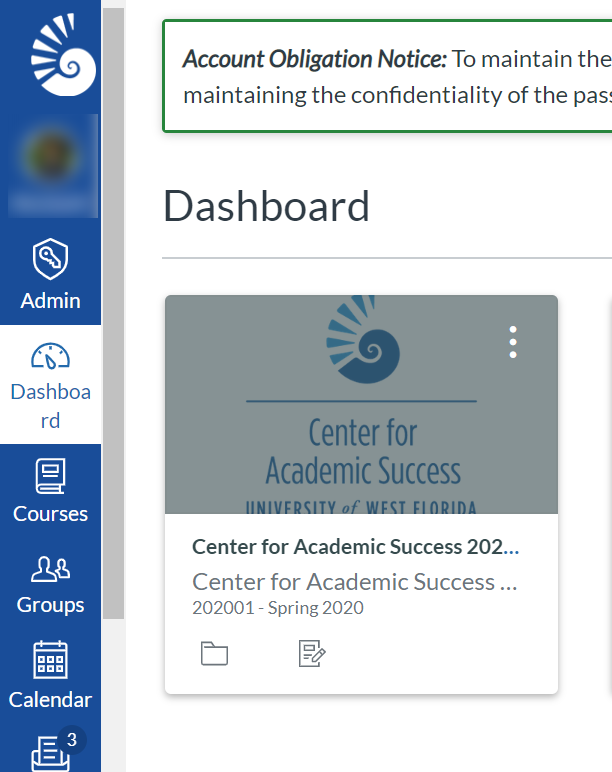The height and width of the screenshot is (772, 612).
Task: Click the Courses label in navigation
Action: tap(50, 514)
